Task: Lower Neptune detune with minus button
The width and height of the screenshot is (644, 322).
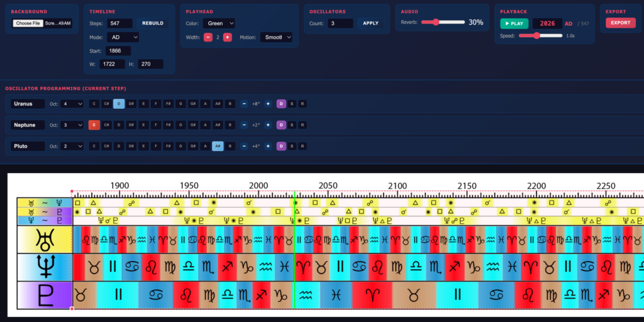Action: tap(243, 125)
